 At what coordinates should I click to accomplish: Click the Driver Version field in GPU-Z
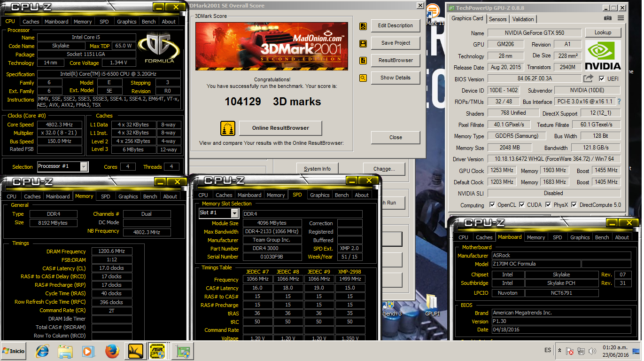554,159
